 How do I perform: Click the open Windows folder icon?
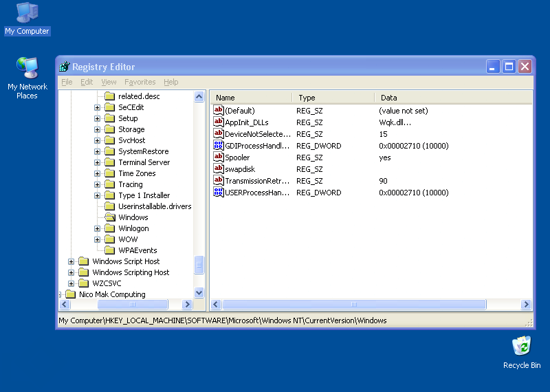point(110,217)
